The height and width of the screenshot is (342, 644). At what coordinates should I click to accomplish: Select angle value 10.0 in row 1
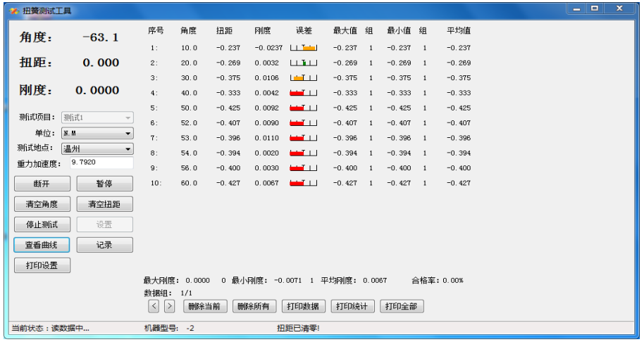tap(189, 48)
